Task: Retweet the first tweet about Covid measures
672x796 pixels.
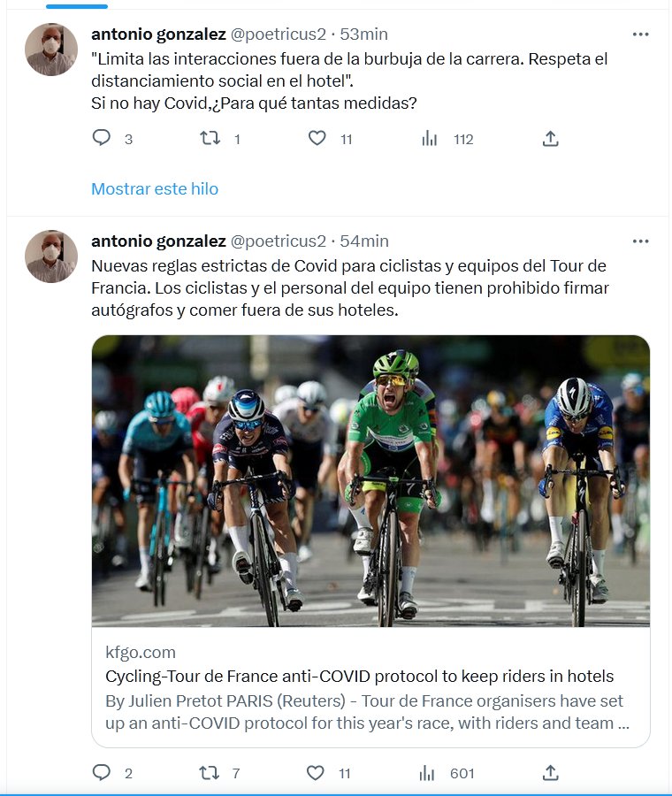Action: click(210, 139)
